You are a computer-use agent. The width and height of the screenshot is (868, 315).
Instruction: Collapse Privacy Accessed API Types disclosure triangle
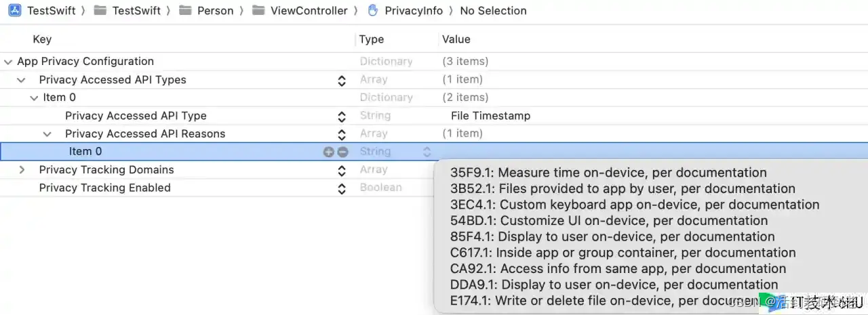pyautogui.click(x=22, y=80)
